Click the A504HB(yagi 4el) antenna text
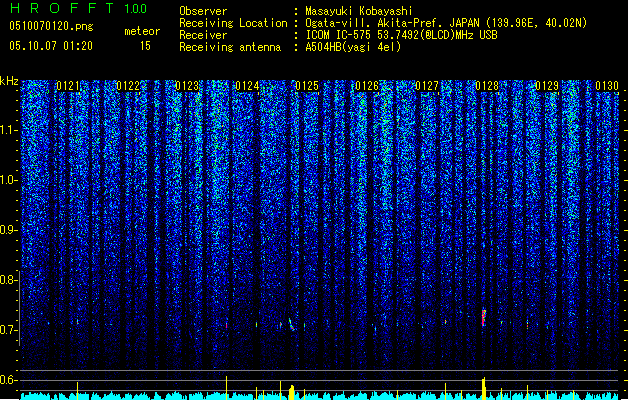 pyautogui.click(x=353, y=47)
